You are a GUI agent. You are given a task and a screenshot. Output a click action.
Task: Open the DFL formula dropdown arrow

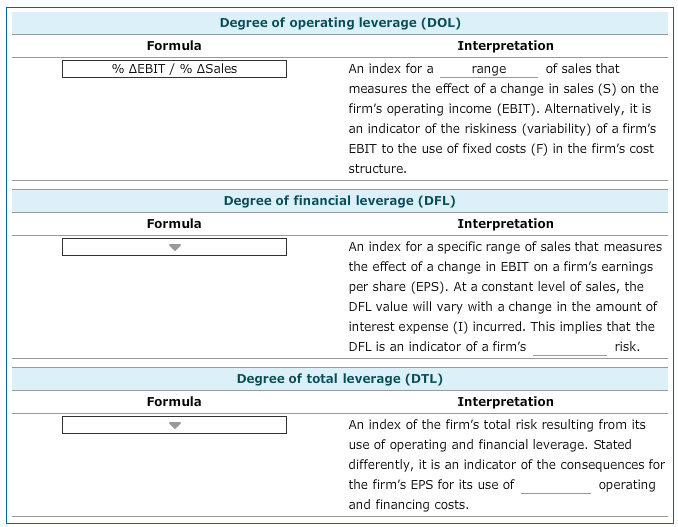coord(175,247)
